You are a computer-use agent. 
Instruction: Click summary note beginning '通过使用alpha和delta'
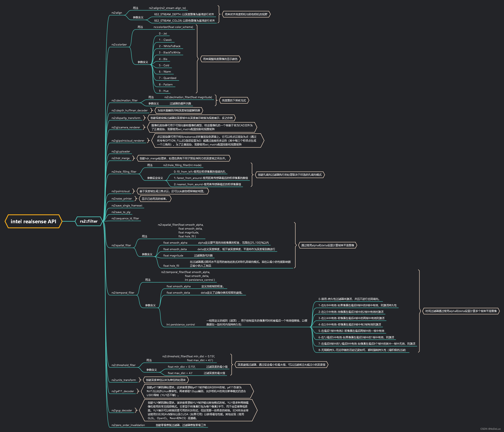[328, 245]
